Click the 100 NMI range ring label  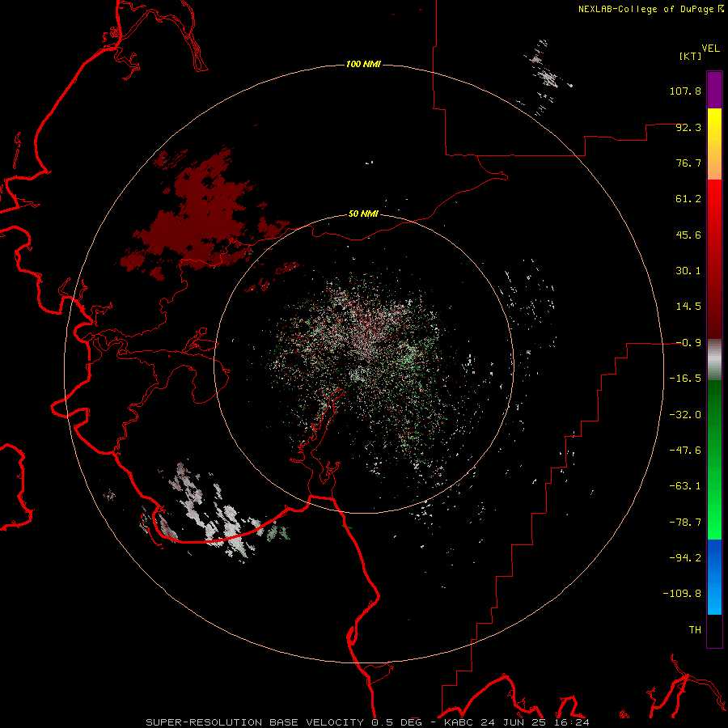(363, 64)
